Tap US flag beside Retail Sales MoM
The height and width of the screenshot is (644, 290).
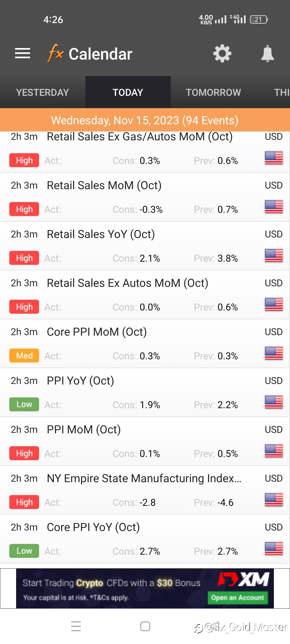click(274, 207)
